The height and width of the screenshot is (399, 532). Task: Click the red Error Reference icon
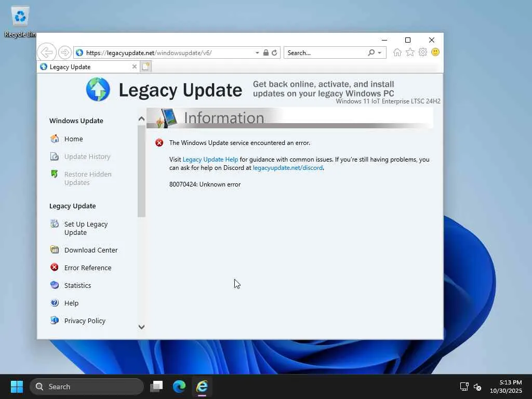click(55, 268)
